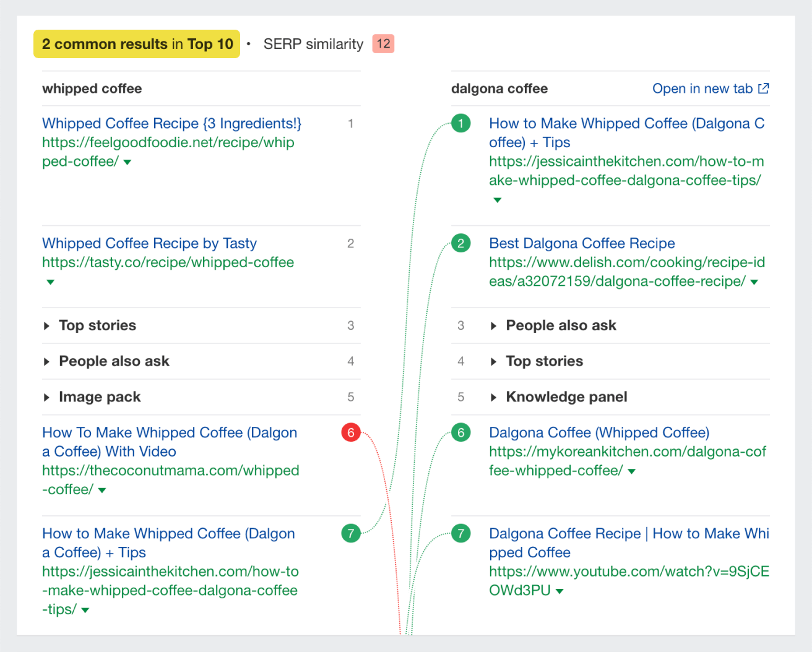Click the whipped coffee column heading

(x=92, y=88)
